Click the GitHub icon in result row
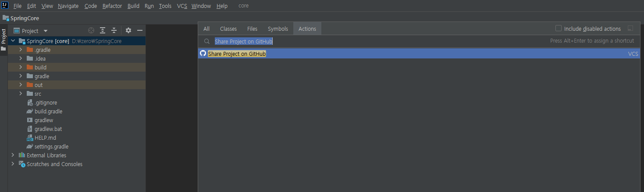Screen dimensions: 644x192 coord(203,53)
